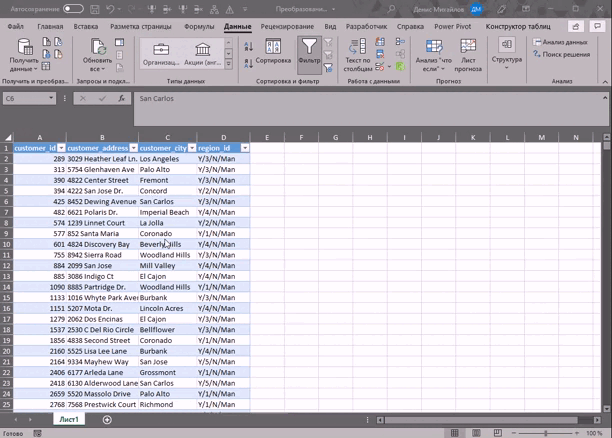The image size is (612, 438).
Task: Click the title bar search magnifier
Action: click(x=391, y=9)
